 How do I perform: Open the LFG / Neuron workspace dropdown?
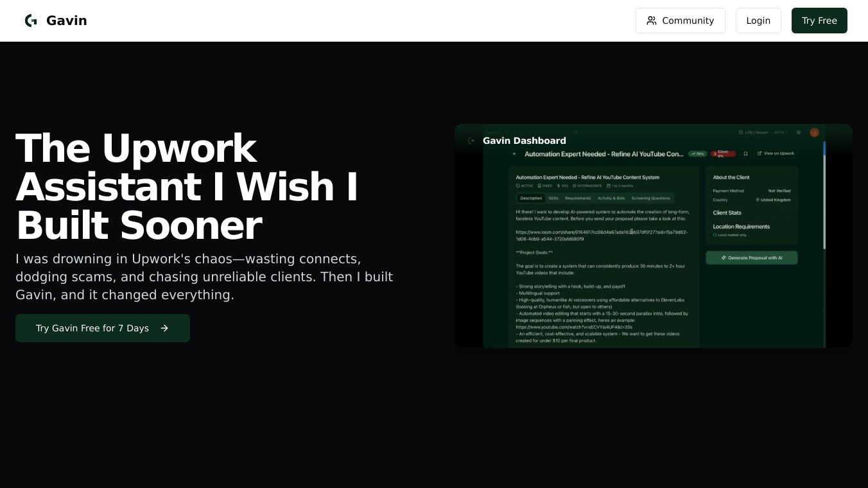coord(763,132)
